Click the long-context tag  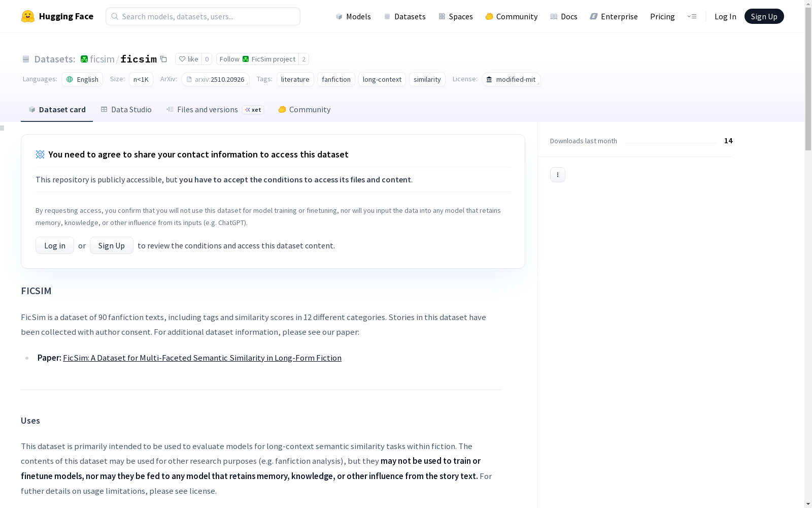pos(382,79)
